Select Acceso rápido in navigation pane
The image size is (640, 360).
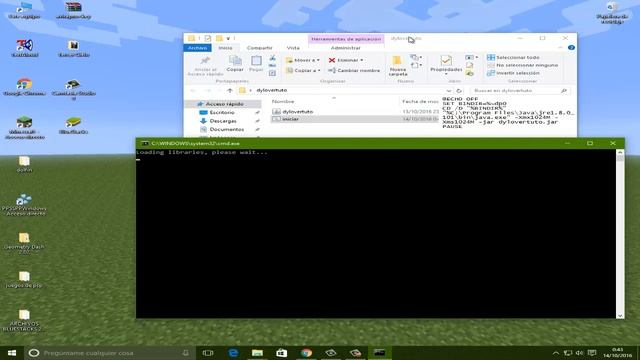[x=224, y=104]
